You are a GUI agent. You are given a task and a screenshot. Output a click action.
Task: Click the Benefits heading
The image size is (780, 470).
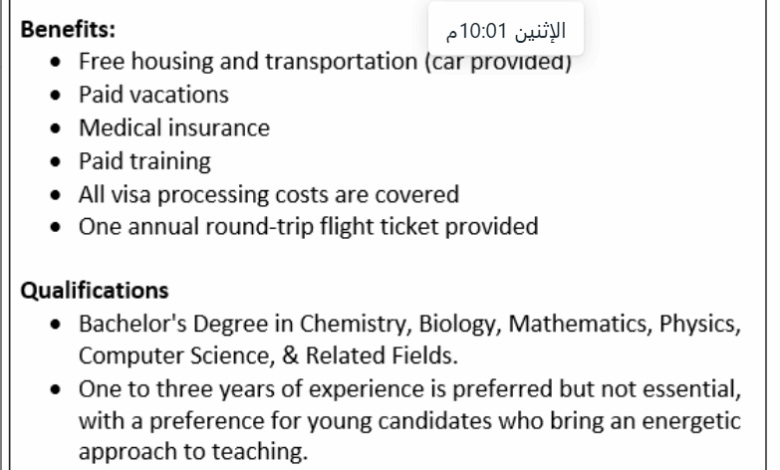(x=68, y=29)
